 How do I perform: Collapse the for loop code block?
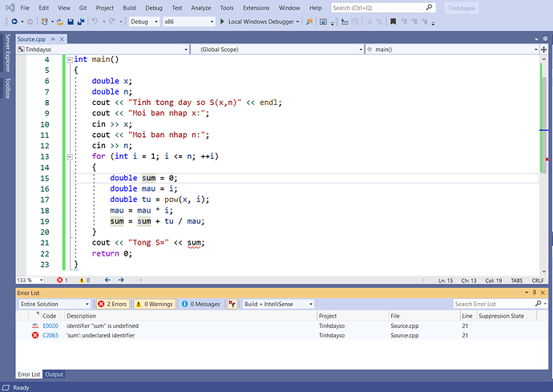tap(70, 156)
